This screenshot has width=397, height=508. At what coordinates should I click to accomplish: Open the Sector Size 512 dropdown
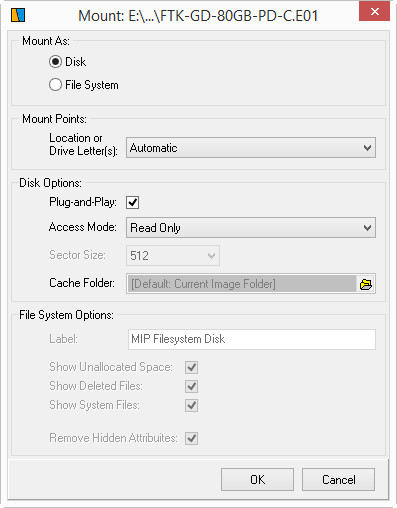(173, 256)
